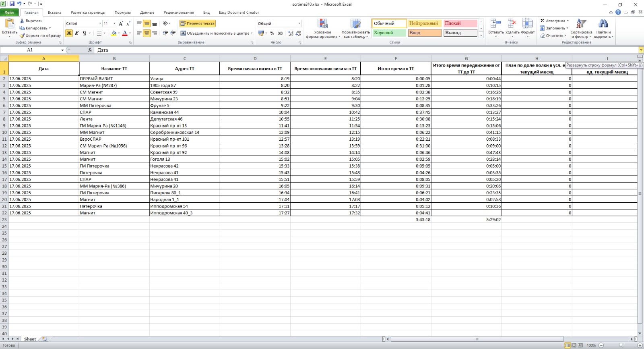The image size is (644, 349).
Task: Open the Fill (Заполнить) dropdown
Action: (554, 28)
